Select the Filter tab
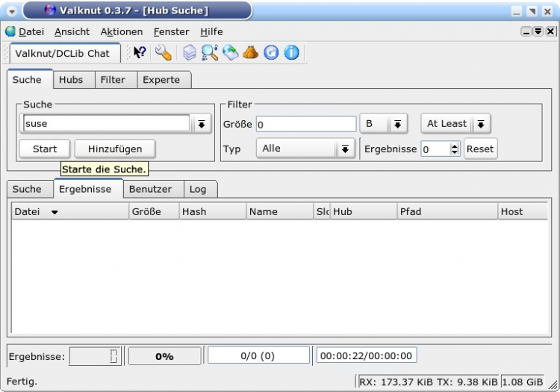 [116, 80]
